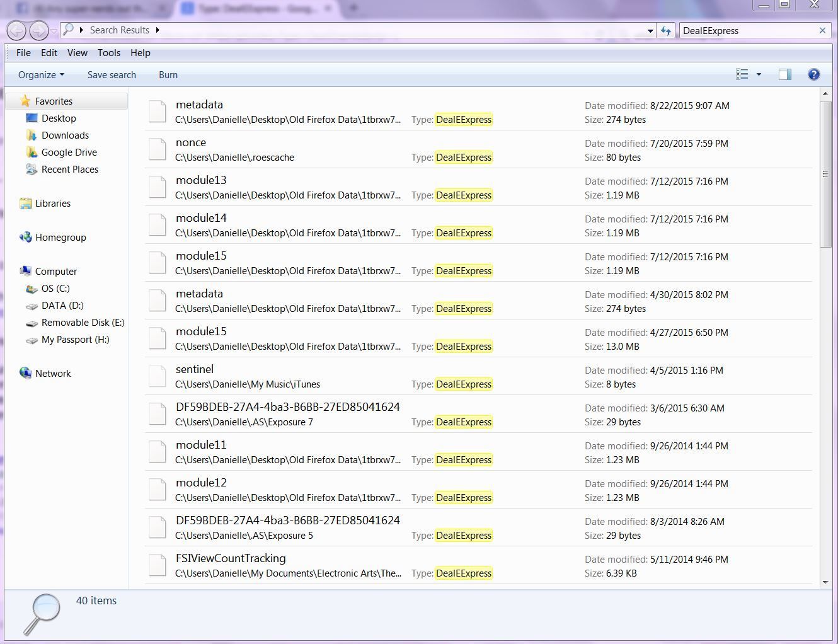Open the address bar history dropdown

coord(650,30)
